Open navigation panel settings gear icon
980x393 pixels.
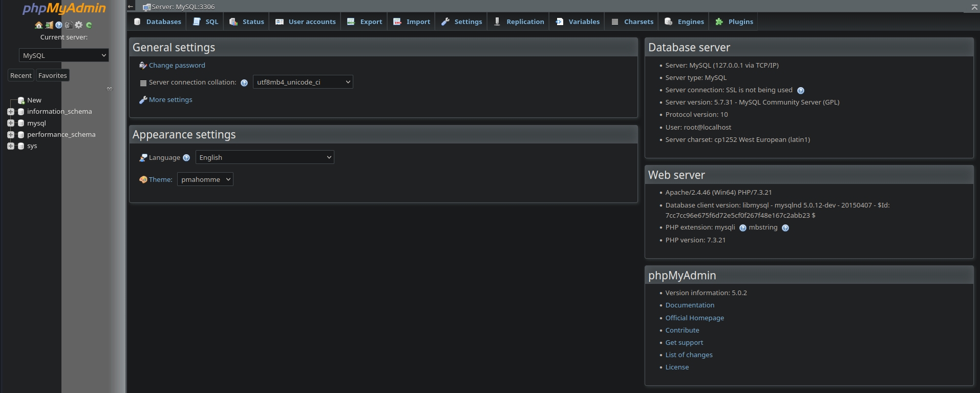(x=78, y=25)
